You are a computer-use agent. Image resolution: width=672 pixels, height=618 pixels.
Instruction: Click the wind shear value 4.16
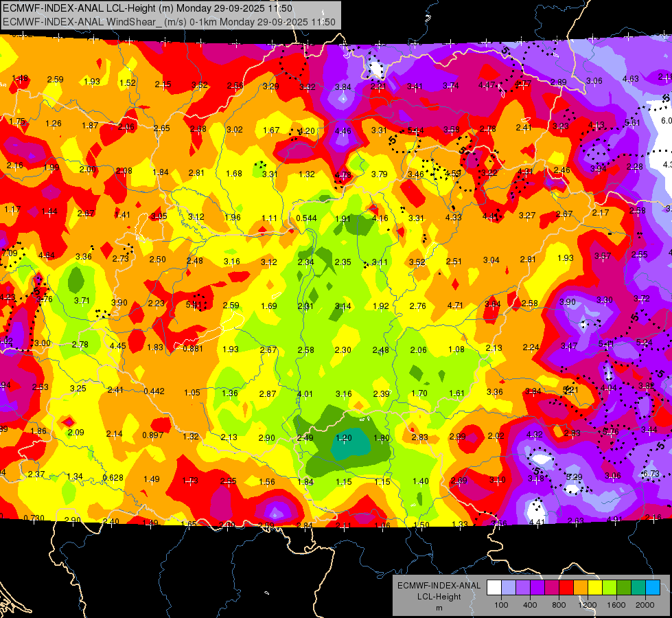[380, 218]
